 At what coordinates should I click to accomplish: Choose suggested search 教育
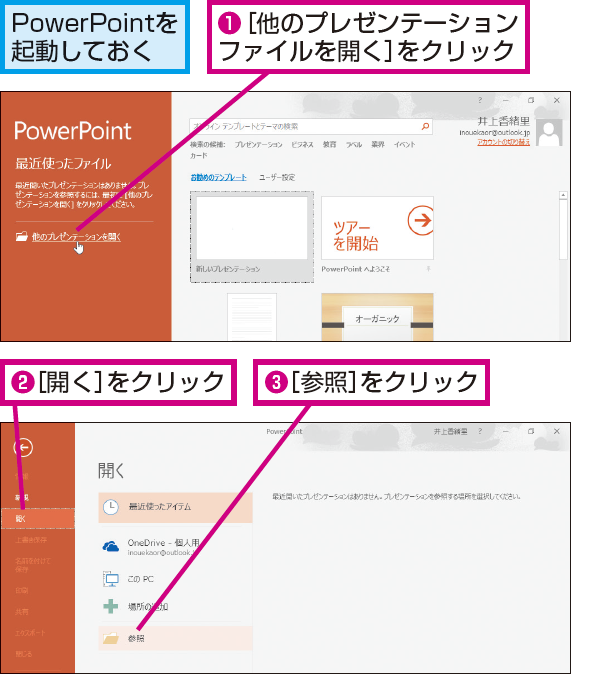coord(330,145)
